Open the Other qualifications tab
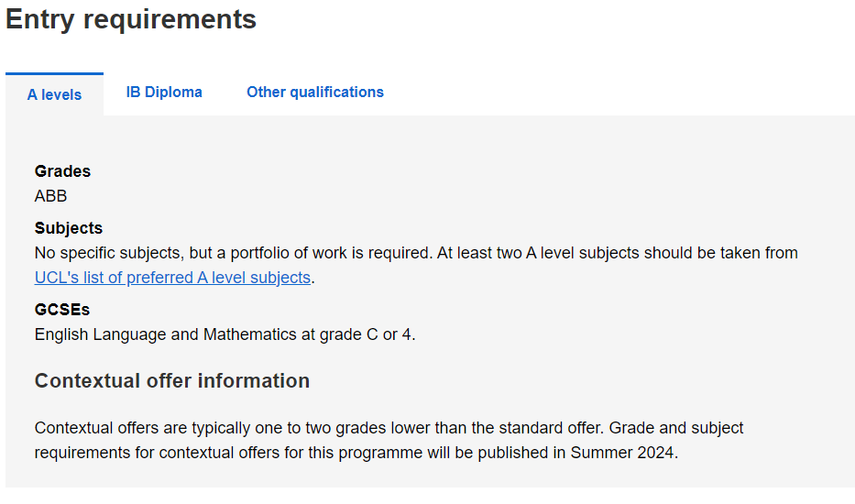 pyautogui.click(x=315, y=93)
